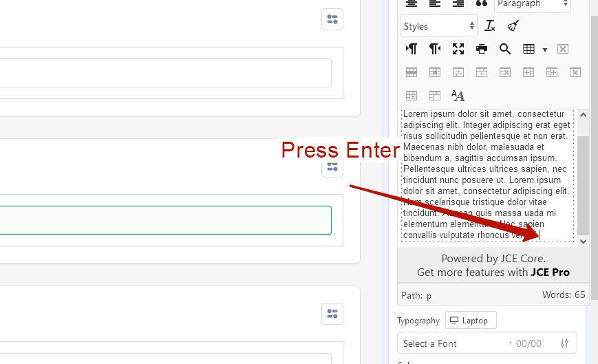Set left-to-right text direction
This screenshot has width=598, height=364.
[412, 49]
